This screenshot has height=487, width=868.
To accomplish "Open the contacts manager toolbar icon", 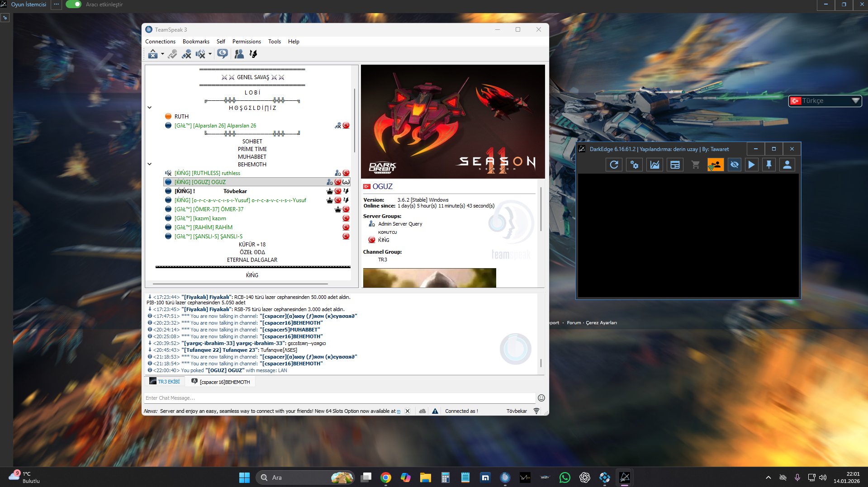I will tap(239, 54).
